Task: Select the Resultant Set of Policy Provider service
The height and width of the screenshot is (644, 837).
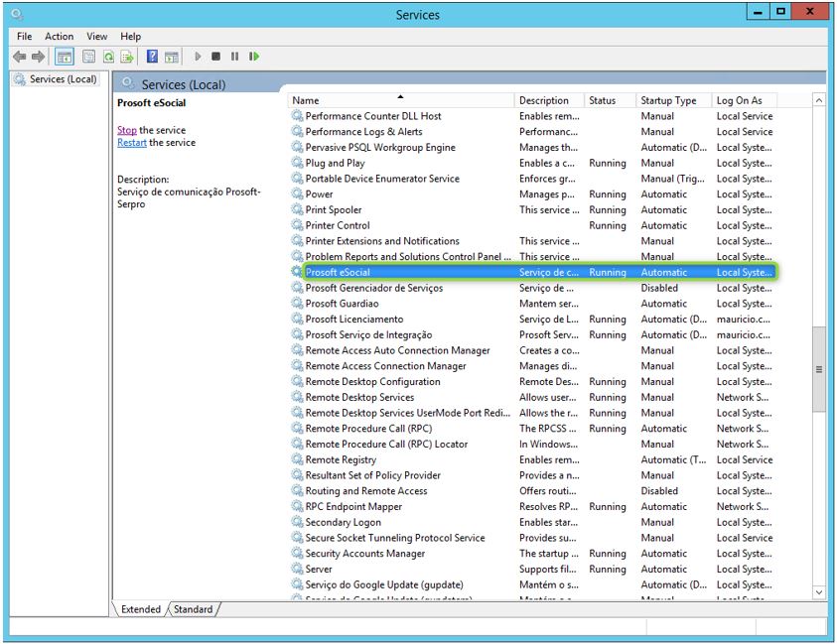Action: [x=532, y=475]
